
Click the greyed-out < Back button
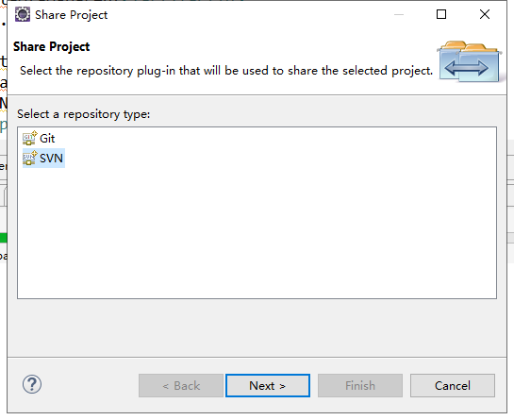coord(181,385)
